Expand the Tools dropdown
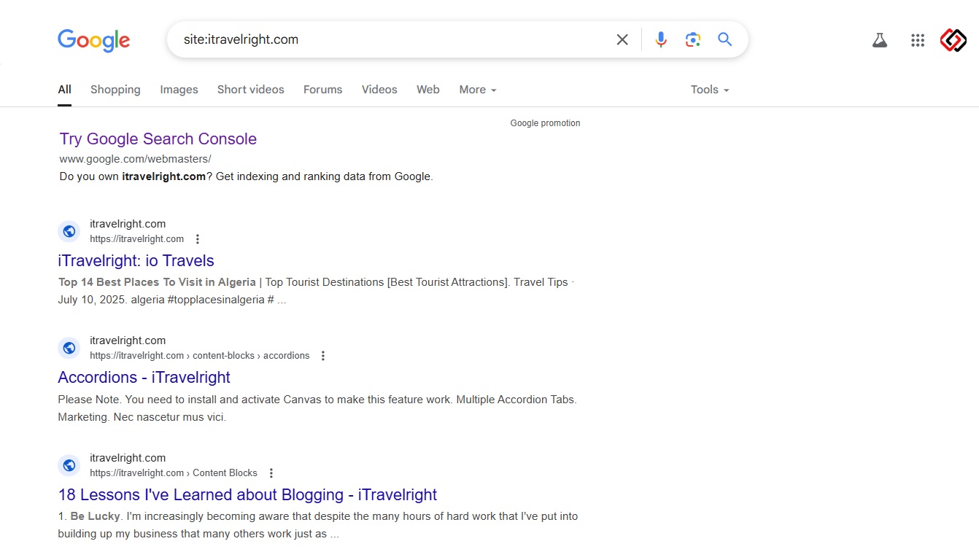The height and width of the screenshot is (560, 979). (x=710, y=90)
